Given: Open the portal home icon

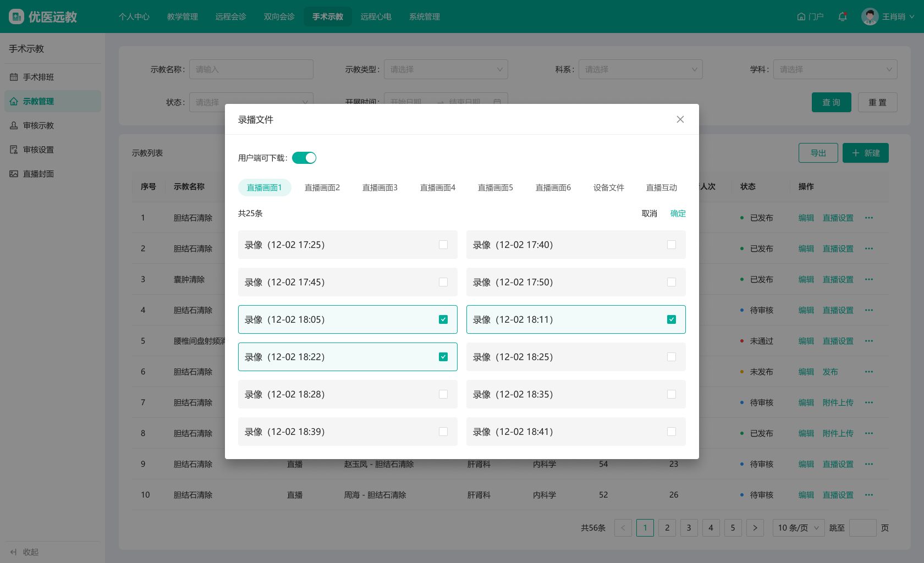Looking at the screenshot, I should [801, 16].
